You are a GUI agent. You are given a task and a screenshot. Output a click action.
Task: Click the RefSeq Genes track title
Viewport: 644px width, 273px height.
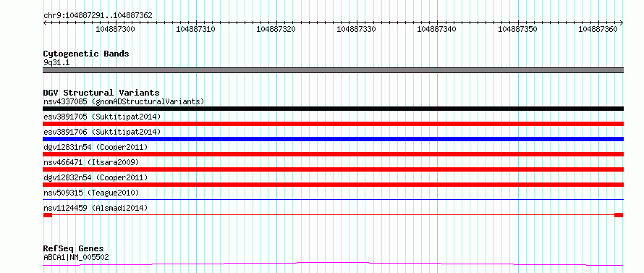(x=74, y=249)
